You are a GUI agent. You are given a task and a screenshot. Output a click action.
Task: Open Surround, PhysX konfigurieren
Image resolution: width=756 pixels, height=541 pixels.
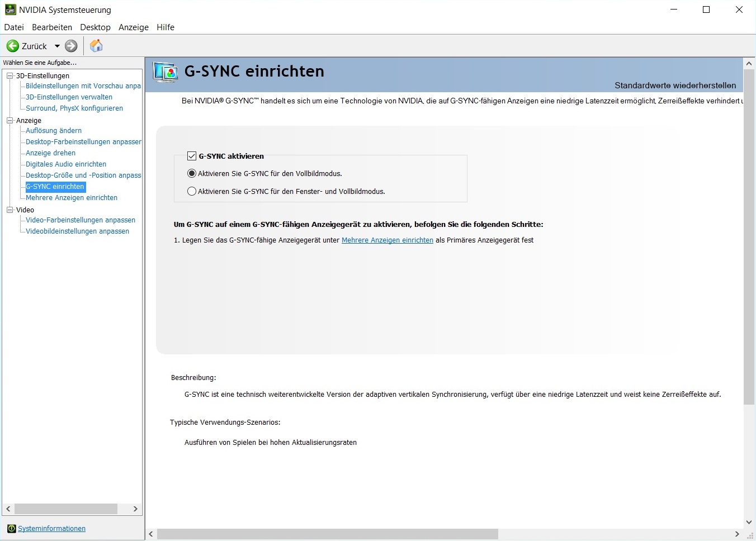74,108
